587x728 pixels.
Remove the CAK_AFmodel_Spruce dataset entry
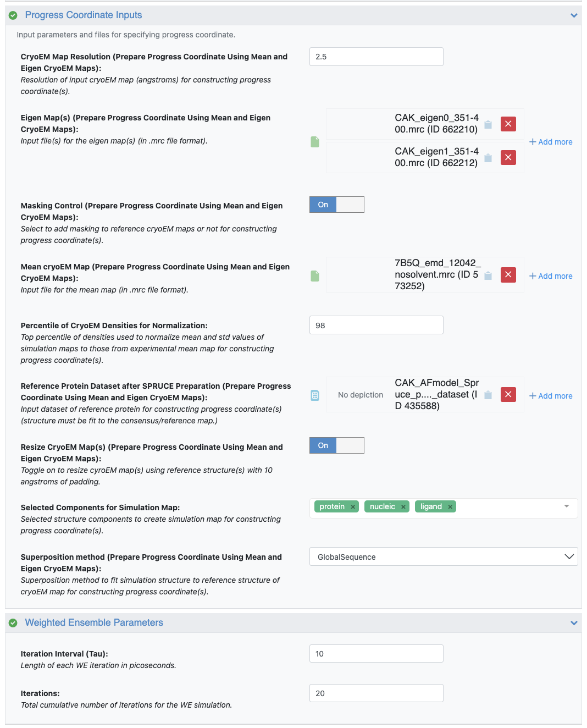click(x=508, y=394)
